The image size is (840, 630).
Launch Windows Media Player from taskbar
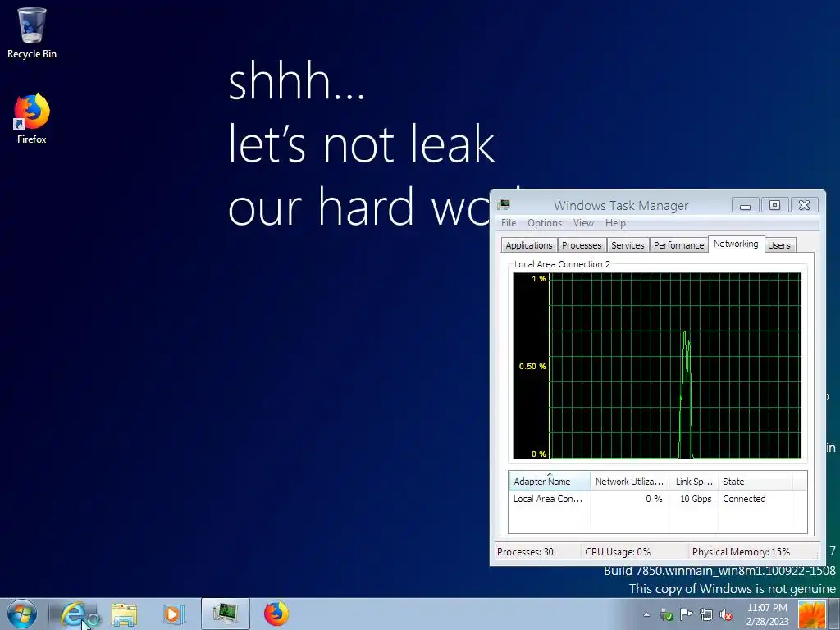pos(173,614)
